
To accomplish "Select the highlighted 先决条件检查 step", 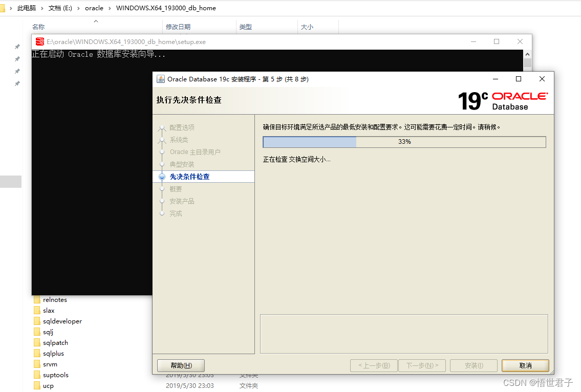I will coord(190,177).
